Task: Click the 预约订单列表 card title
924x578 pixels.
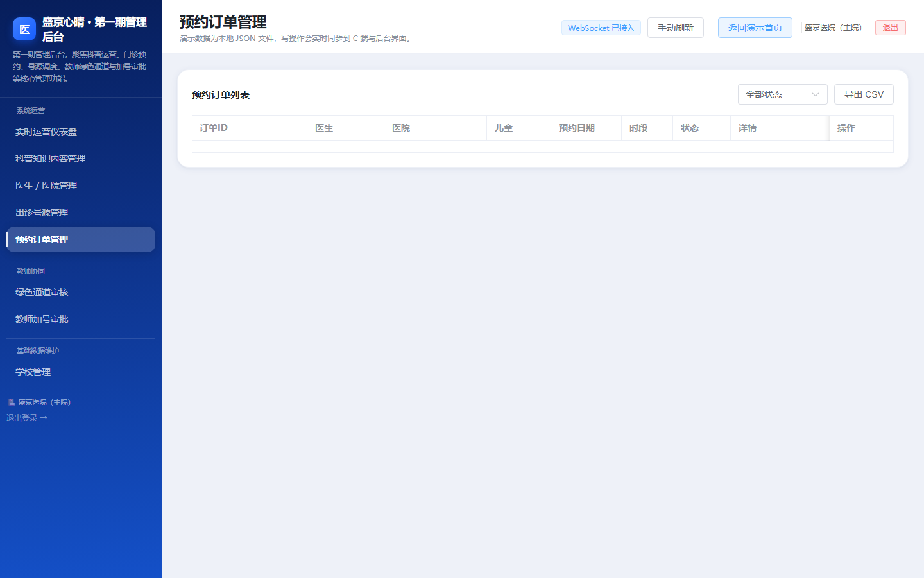Action: pos(221,94)
